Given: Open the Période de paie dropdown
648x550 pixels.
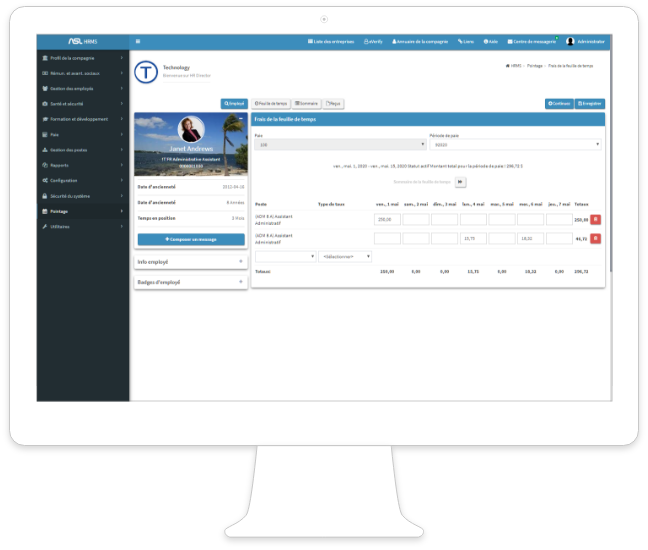Looking at the screenshot, I should pyautogui.click(x=514, y=145).
